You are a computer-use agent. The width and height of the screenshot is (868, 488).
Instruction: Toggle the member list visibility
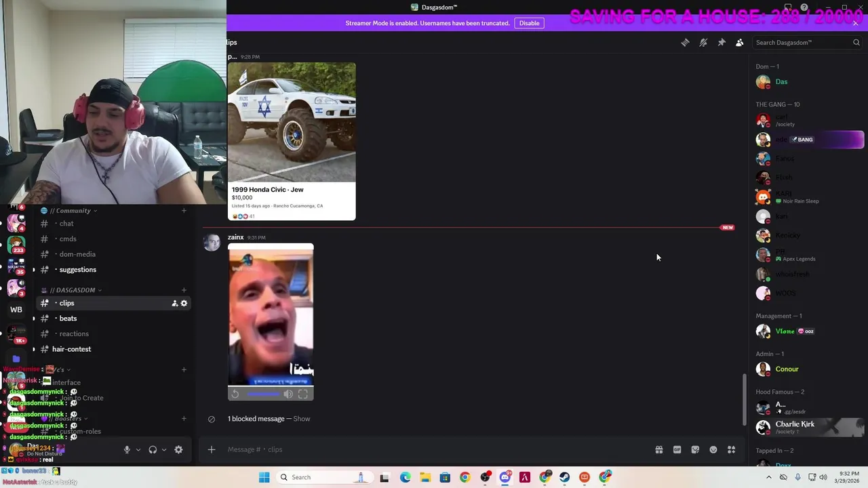point(740,43)
